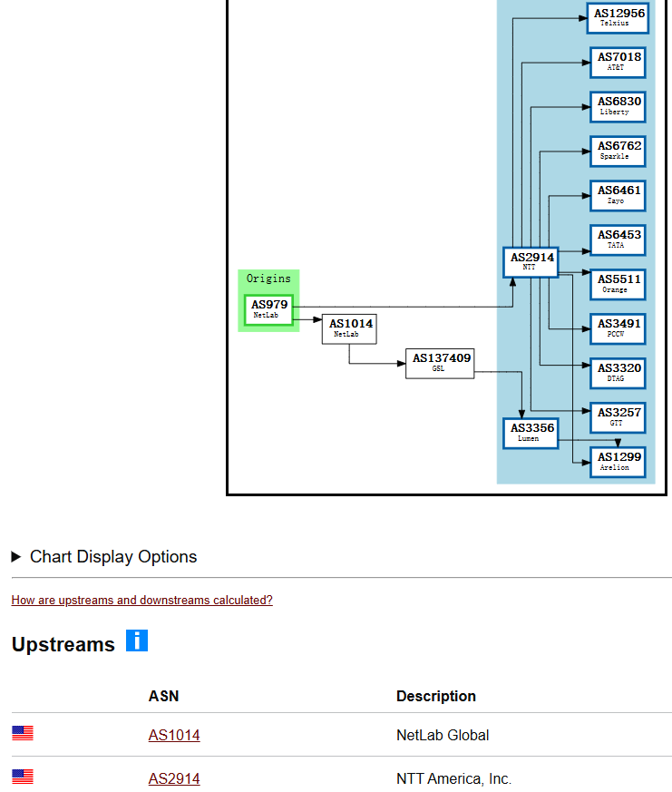Click US flag icon in AS1014 row
Image resolution: width=672 pixels, height=792 pixels.
(x=23, y=733)
